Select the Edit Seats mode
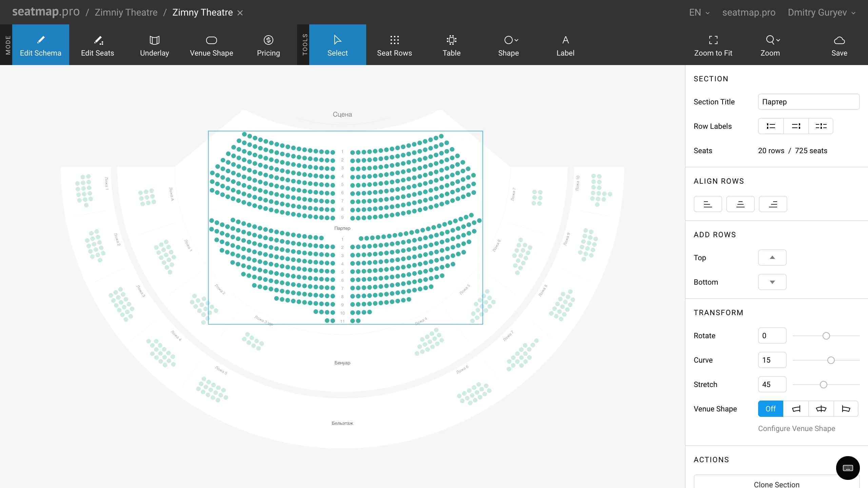The image size is (868, 488). point(97,44)
